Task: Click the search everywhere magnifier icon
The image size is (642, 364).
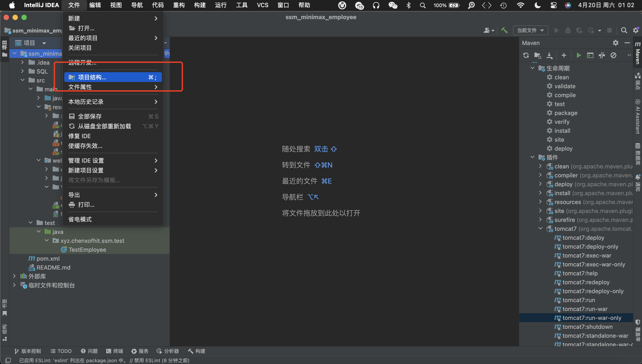Action: 624,30
